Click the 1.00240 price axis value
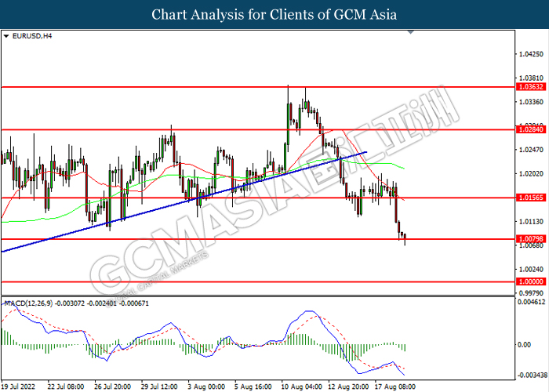549x392 pixels. [531, 269]
